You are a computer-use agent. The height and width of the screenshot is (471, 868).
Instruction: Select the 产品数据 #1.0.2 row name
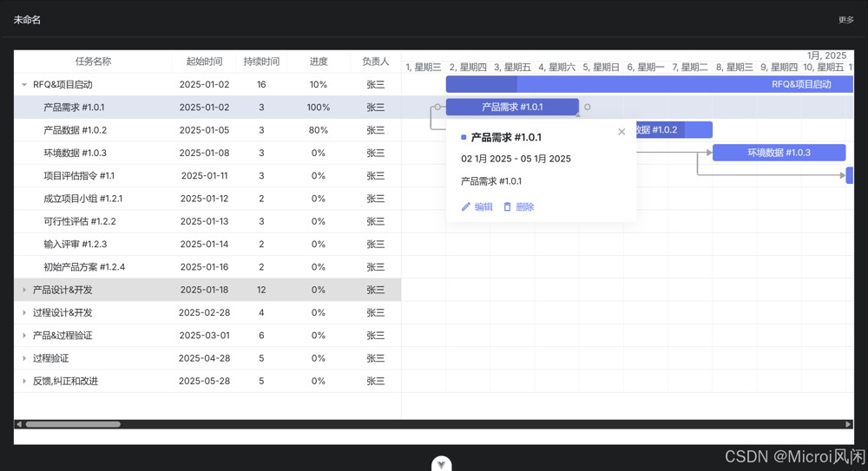[x=75, y=130]
